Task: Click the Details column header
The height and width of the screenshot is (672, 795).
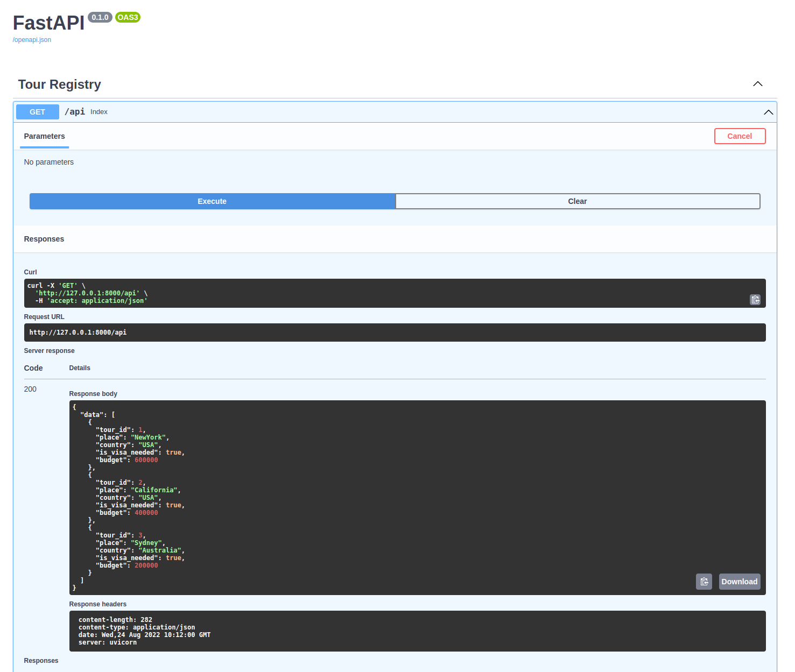Action: tap(80, 368)
